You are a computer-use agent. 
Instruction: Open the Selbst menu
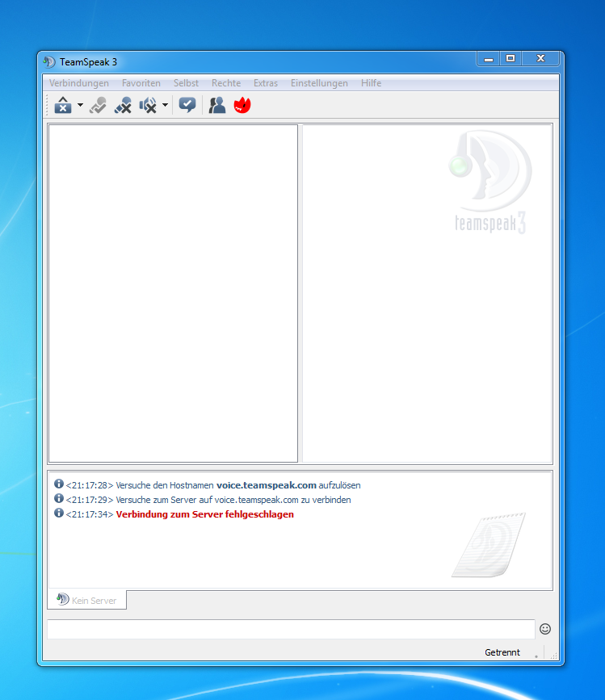186,83
